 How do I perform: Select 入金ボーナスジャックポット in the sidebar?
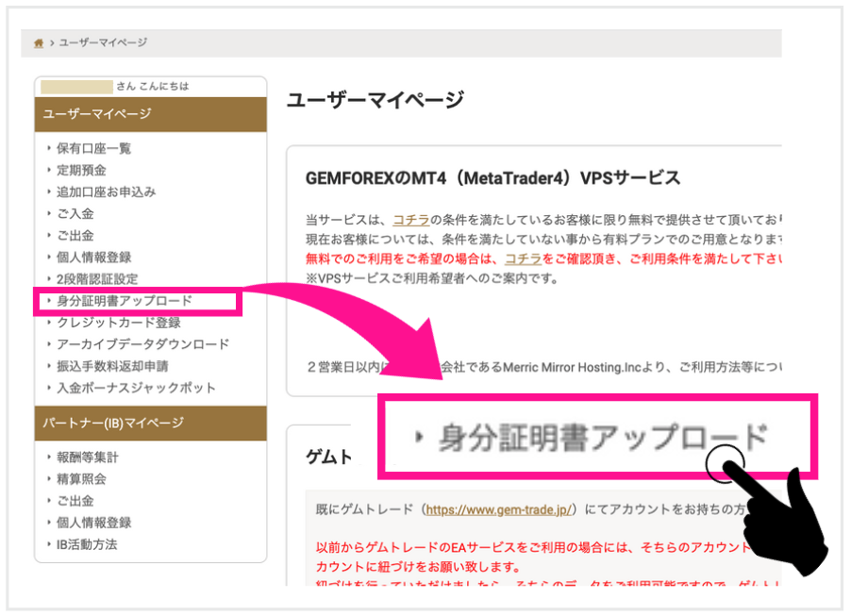pyautogui.click(x=136, y=388)
